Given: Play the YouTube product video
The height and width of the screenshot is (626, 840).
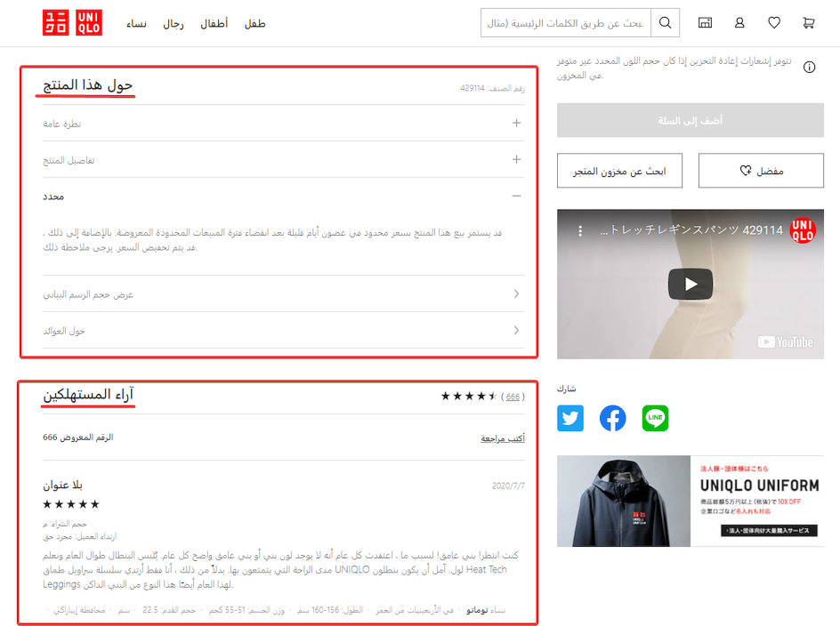Looking at the screenshot, I should coord(690,284).
